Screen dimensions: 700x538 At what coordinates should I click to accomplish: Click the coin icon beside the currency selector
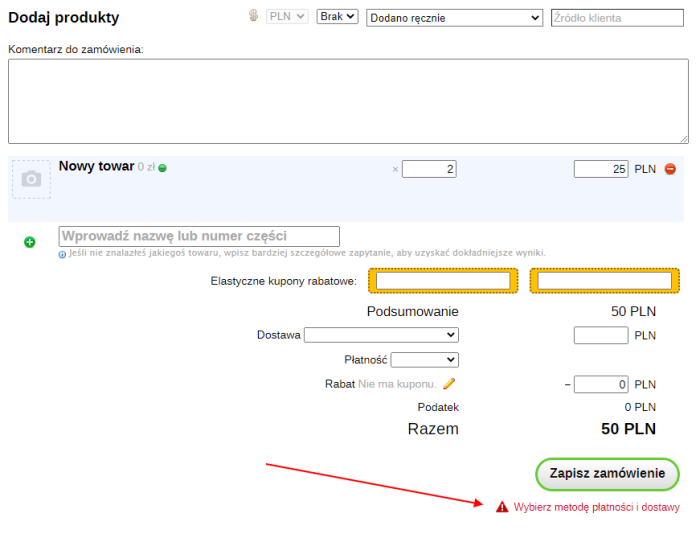pyautogui.click(x=253, y=17)
